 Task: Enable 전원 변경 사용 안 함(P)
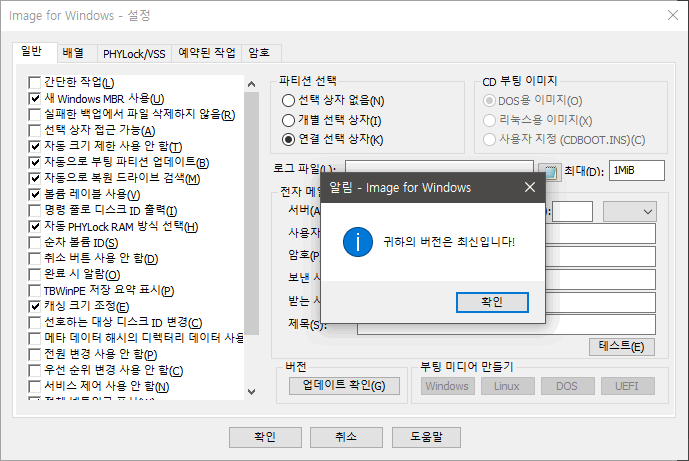(34, 355)
